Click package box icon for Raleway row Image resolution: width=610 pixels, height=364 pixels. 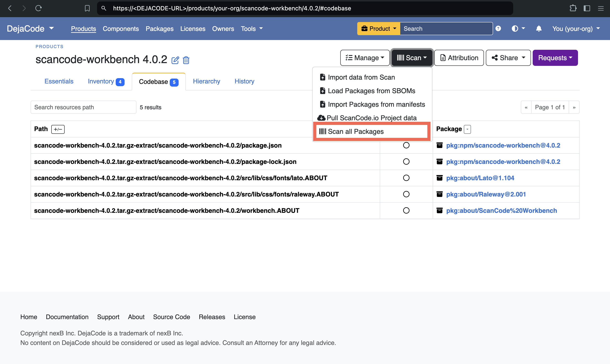pyautogui.click(x=439, y=194)
